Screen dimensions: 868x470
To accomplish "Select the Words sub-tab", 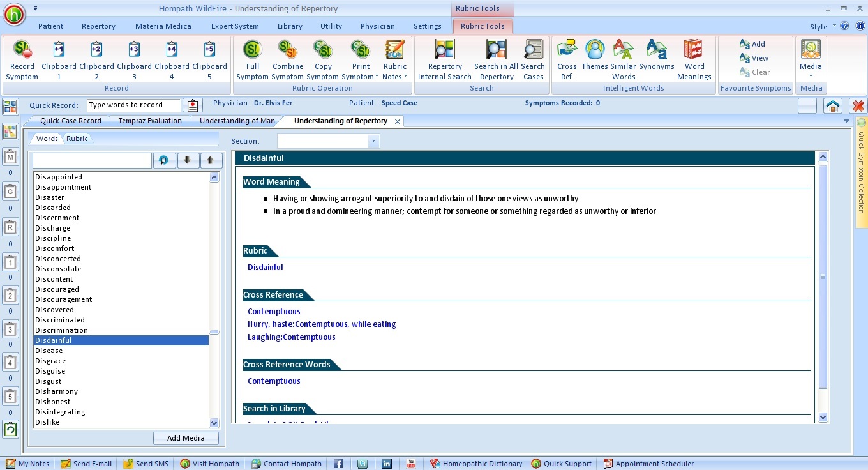I will click(x=47, y=139).
